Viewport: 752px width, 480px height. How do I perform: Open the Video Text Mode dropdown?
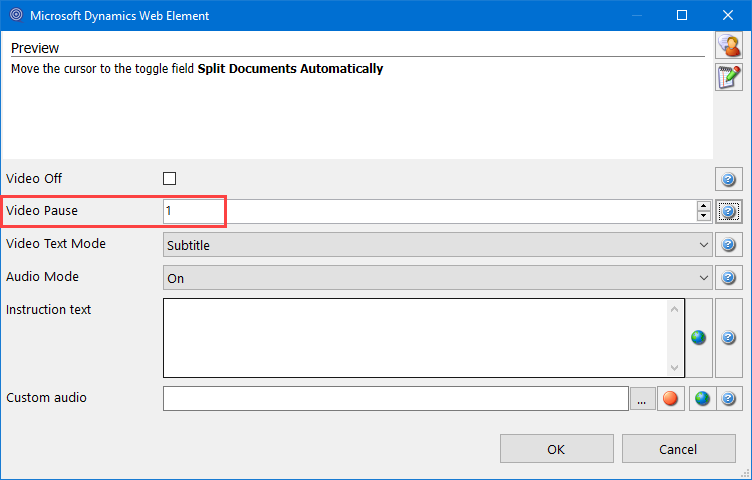[x=437, y=245]
